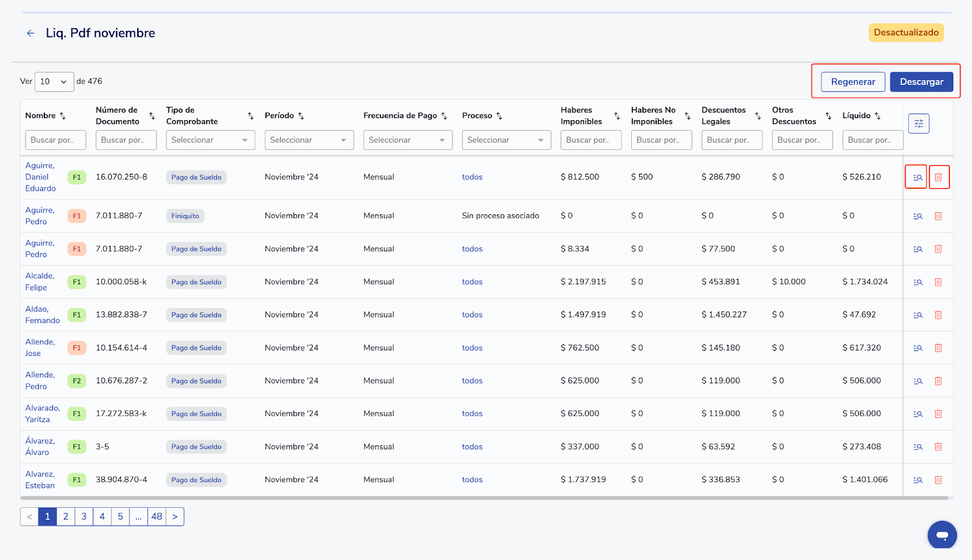Jump to page 48 in pagination

tap(157, 516)
